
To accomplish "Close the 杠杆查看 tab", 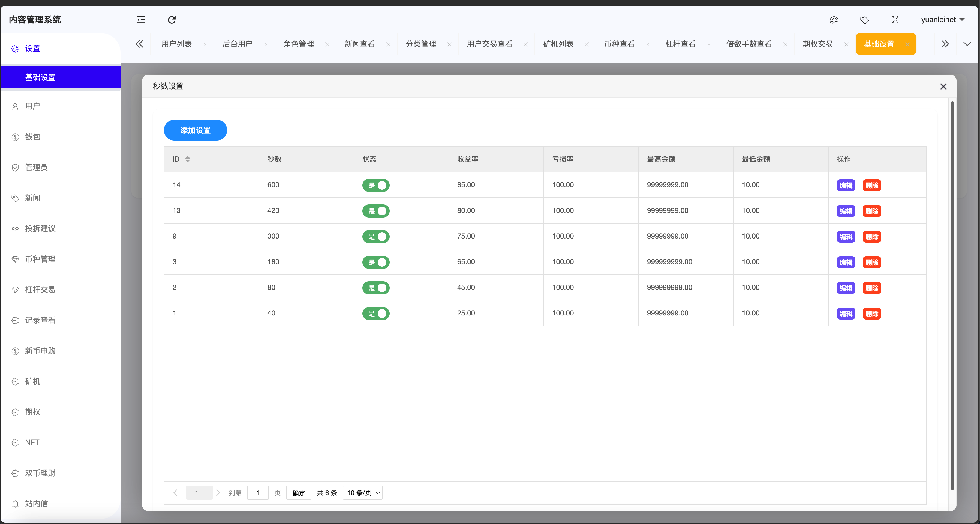I will pyautogui.click(x=709, y=44).
